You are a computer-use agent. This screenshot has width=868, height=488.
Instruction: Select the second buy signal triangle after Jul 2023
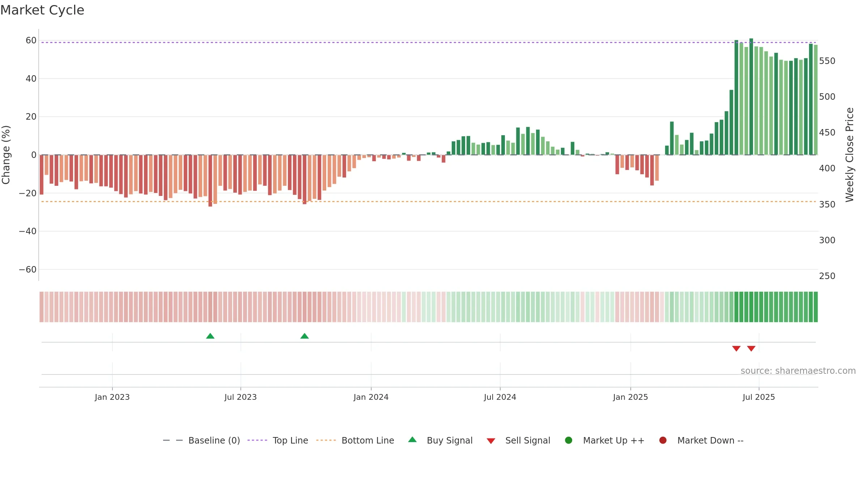click(305, 336)
